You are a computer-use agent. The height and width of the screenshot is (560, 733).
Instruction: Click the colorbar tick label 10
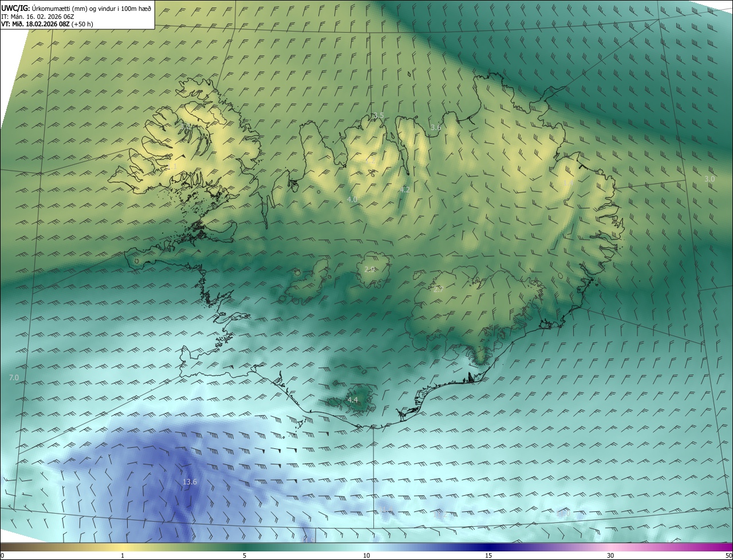tap(366, 555)
